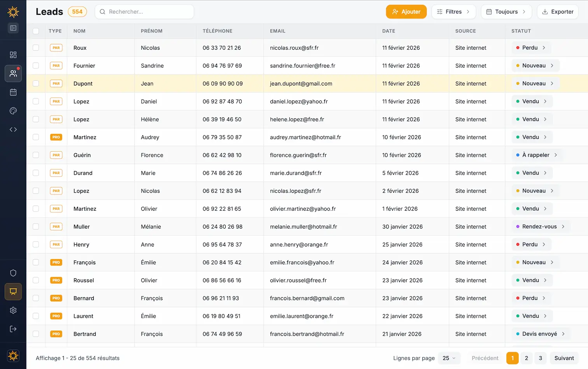Go to page 2 of results

[x=526, y=358]
